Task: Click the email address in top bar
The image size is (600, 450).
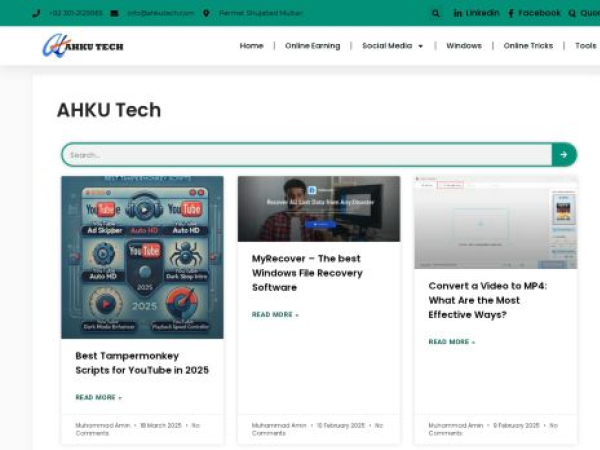Action: click(161, 13)
